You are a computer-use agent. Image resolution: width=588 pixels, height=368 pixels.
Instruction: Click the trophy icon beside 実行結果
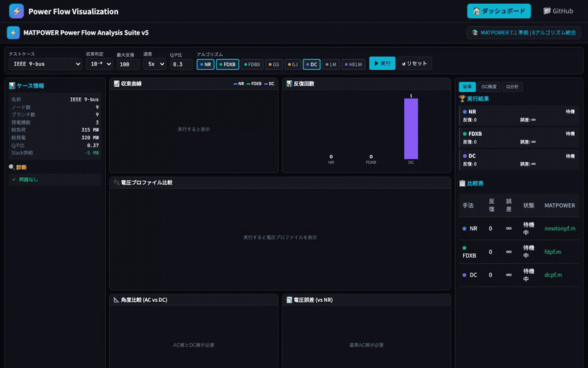(462, 98)
